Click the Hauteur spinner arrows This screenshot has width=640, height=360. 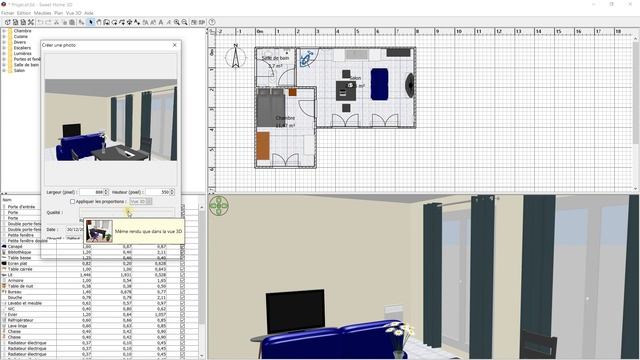tap(172, 192)
